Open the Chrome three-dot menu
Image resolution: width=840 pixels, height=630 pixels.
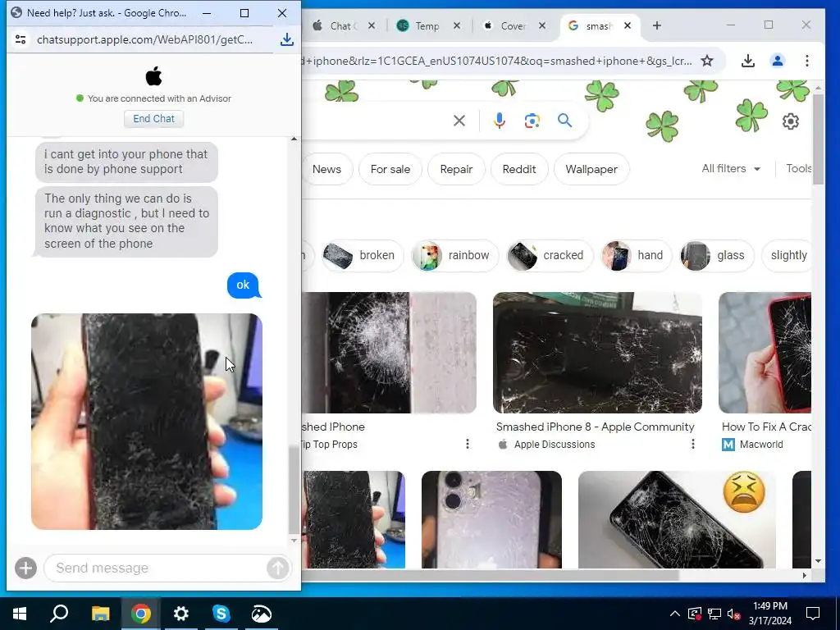807,61
